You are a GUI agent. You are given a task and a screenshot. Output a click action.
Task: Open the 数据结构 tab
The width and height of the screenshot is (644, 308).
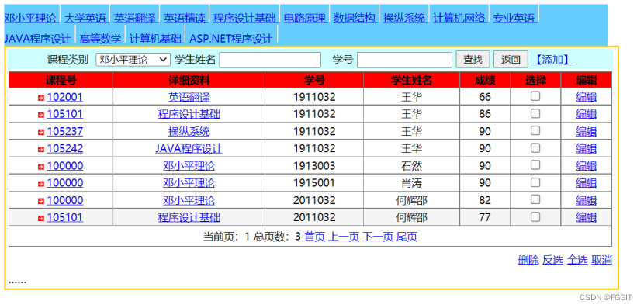coord(354,18)
